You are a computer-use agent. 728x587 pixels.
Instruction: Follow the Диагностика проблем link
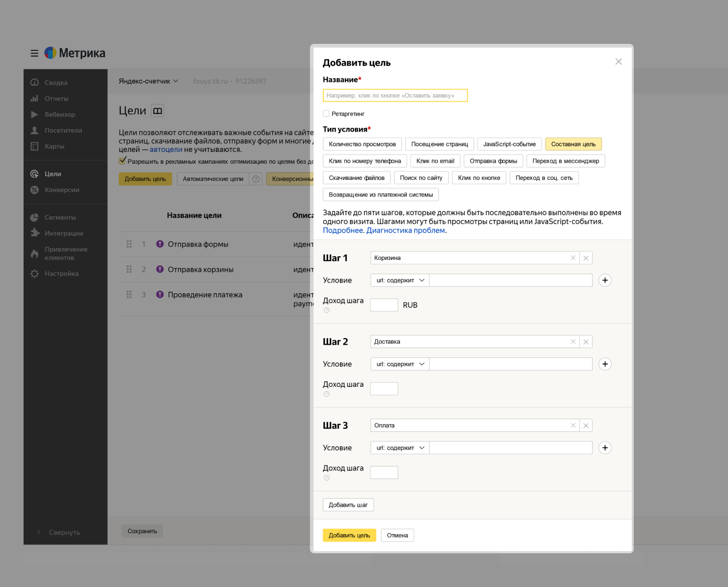[405, 231]
